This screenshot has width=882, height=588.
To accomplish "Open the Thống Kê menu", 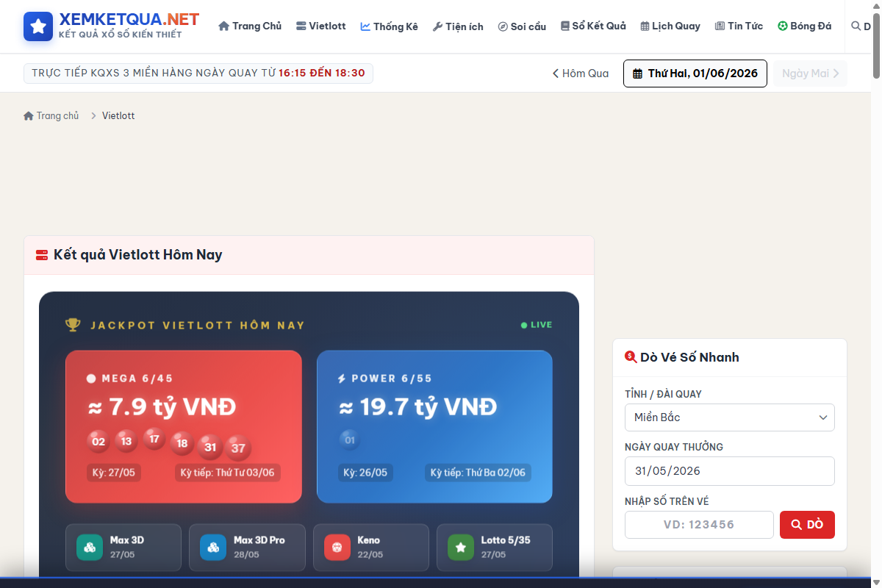I will (389, 26).
